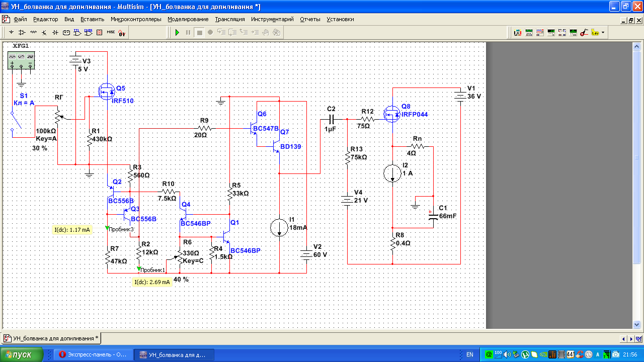Open the mixed components group icon

[122, 33]
